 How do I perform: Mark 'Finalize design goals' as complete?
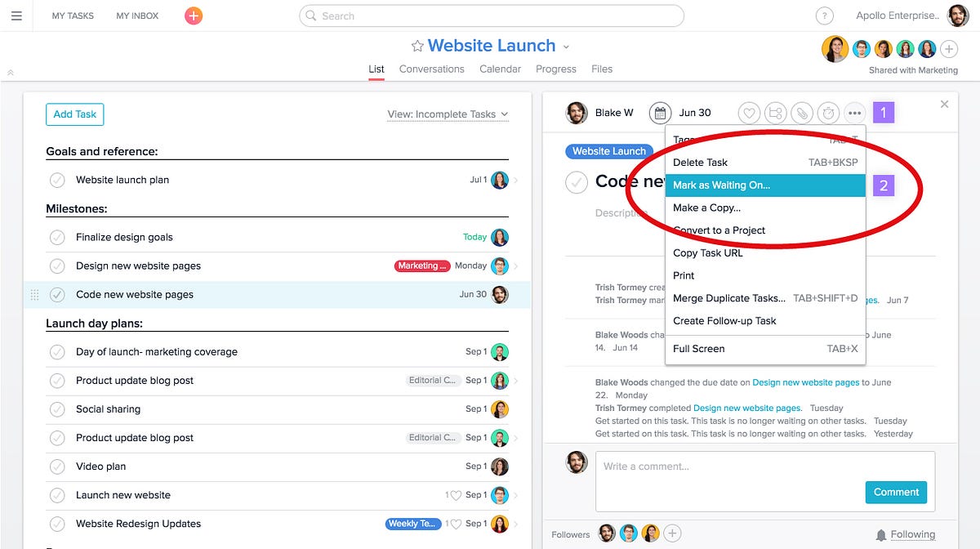tap(57, 237)
